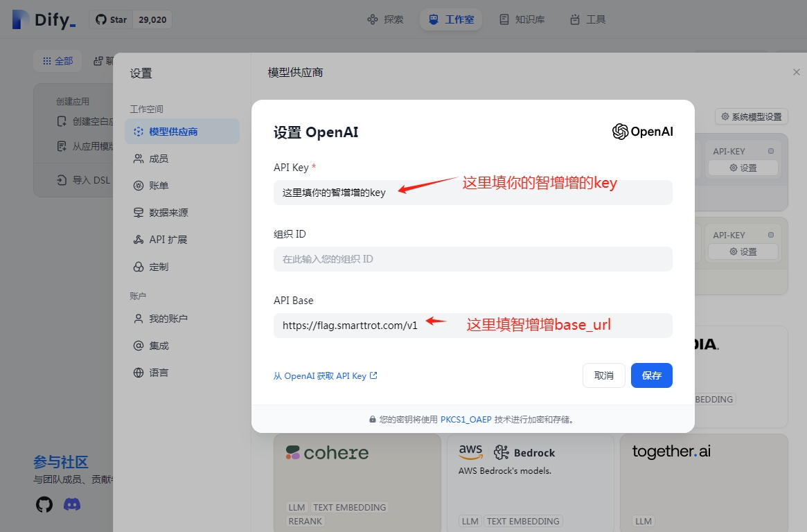Select 我的账户 in settings sidebar
This screenshot has width=807, height=532.
pos(182,319)
